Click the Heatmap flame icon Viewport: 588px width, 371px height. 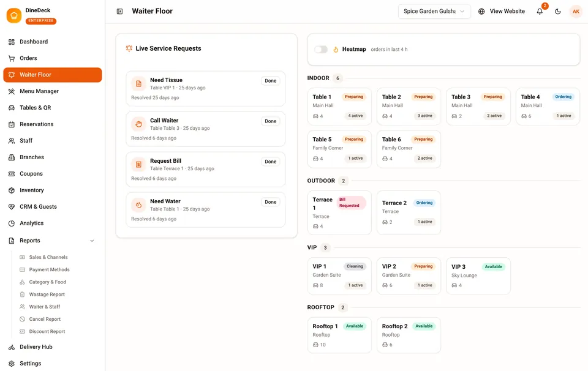pyautogui.click(x=336, y=49)
